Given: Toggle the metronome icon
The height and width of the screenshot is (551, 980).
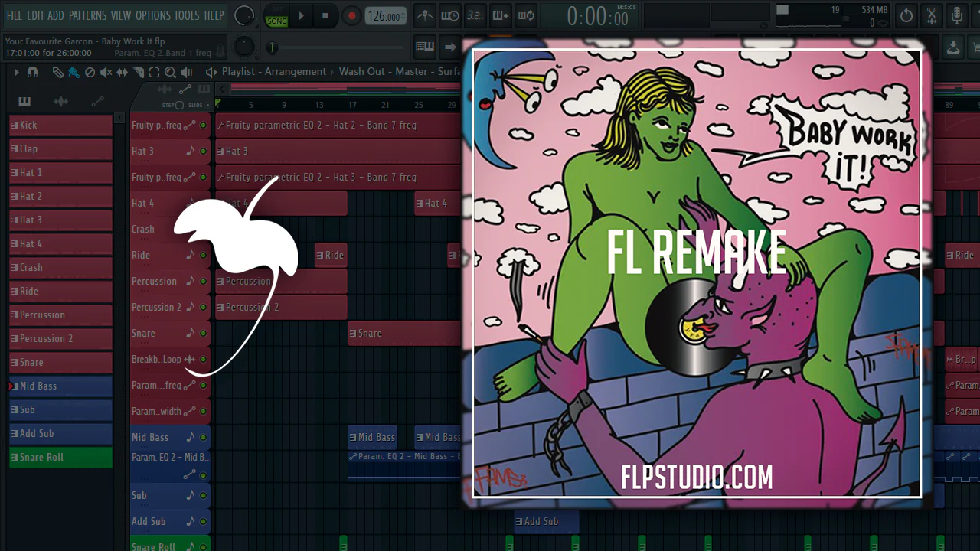Looking at the screenshot, I should click(425, 15).
